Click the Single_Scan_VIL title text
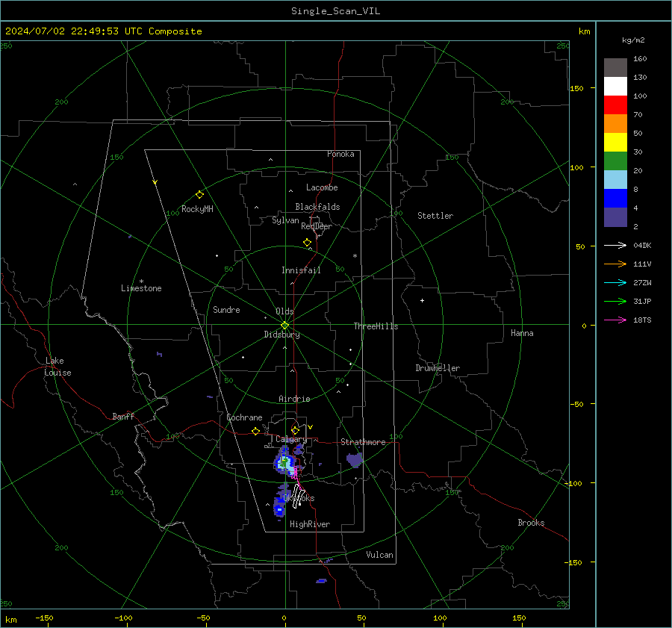The height and width of the screenshot is (628, 672). (335, 11)
